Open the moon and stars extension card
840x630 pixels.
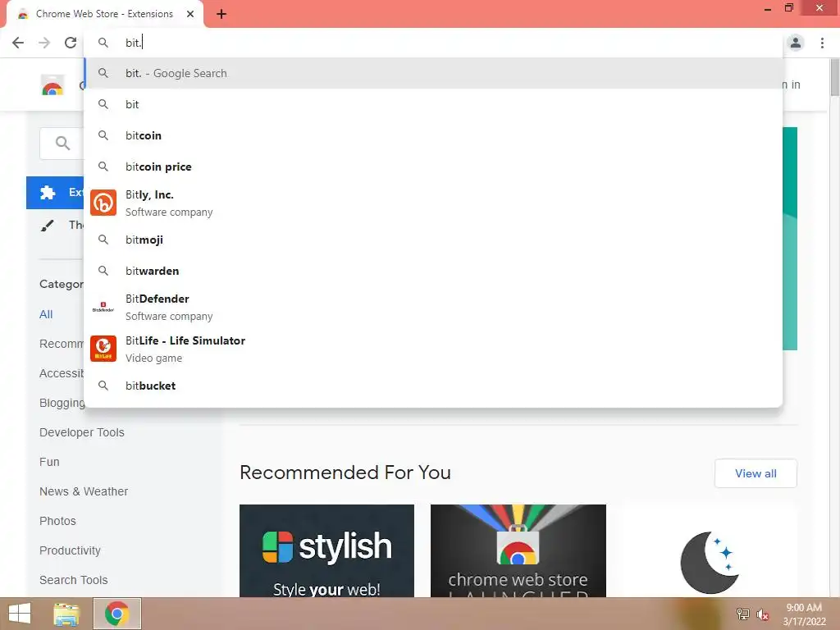710,550
